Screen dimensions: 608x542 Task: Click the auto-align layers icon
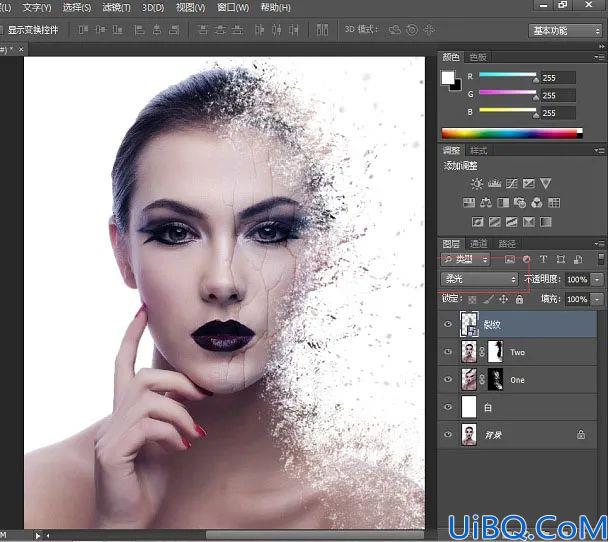(x=322, y=30)
